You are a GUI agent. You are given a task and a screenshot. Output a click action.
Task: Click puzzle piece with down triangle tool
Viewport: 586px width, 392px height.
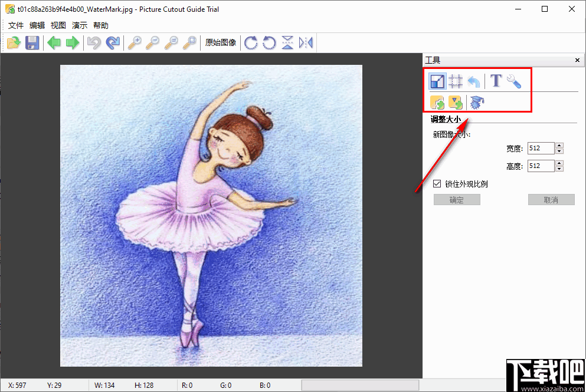pyautogui.click(x=456, y=102)
